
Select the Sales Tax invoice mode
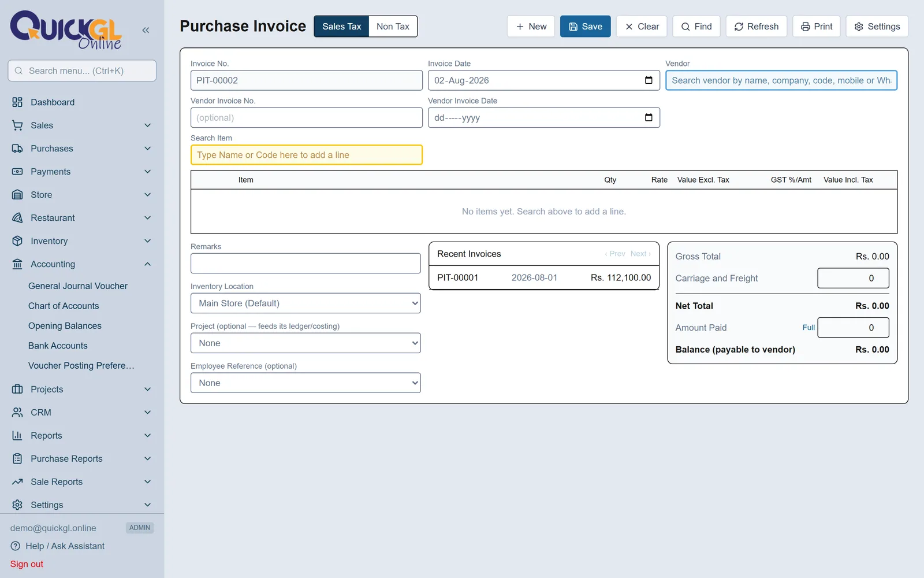coord(341,27)
